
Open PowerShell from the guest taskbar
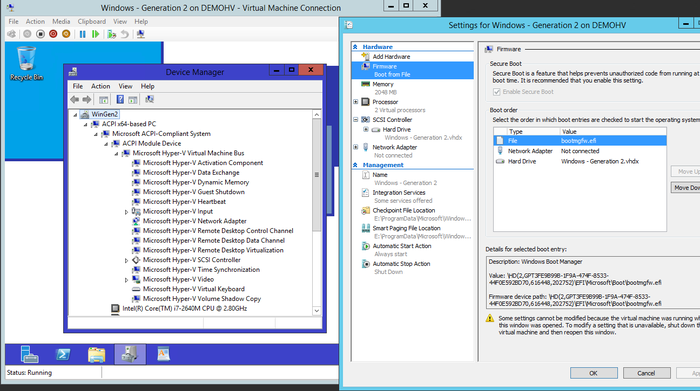[63, 354]
